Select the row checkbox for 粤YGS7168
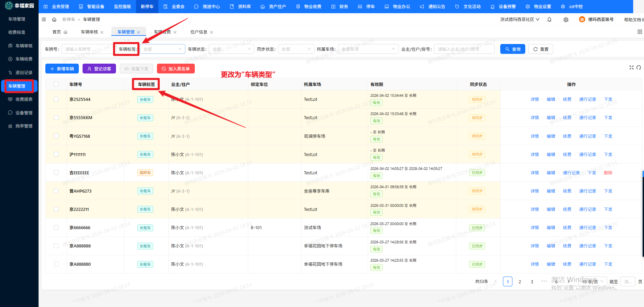The image size is (644, 307). point(56,136)
